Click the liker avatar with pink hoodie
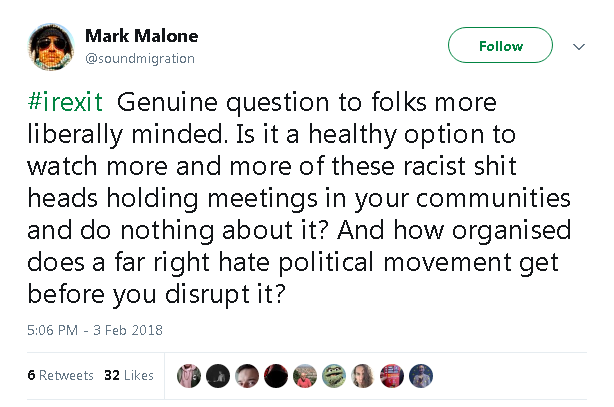Screen dimensions: 614x407 (x=188, y=375)
